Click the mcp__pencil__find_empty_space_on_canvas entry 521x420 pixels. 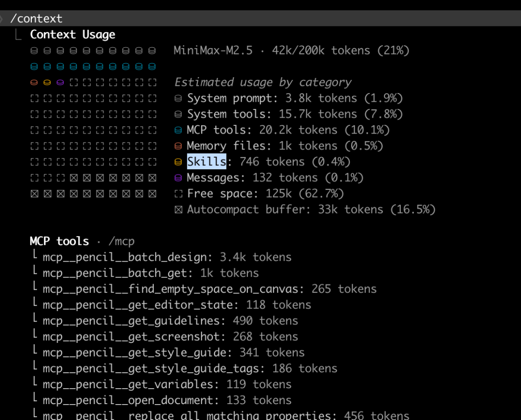(x=173, y=289)
